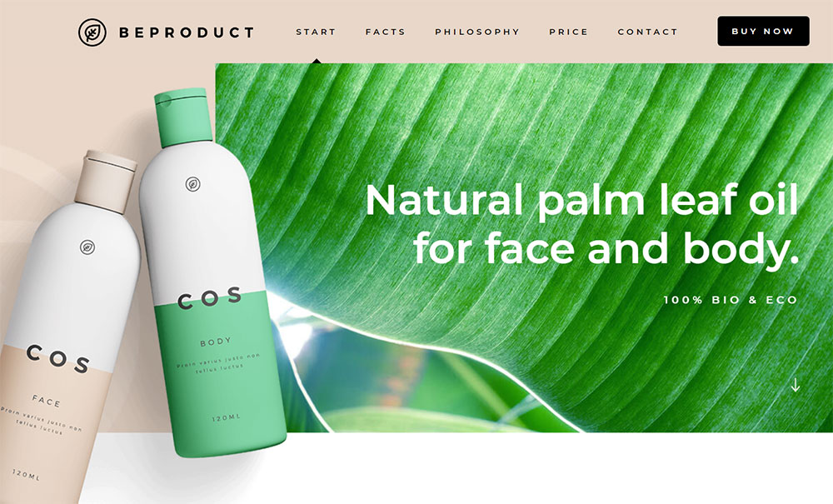Click the BeProduct leaf logo icon
The image size is (833, 504).
click(x=92, y=32)
